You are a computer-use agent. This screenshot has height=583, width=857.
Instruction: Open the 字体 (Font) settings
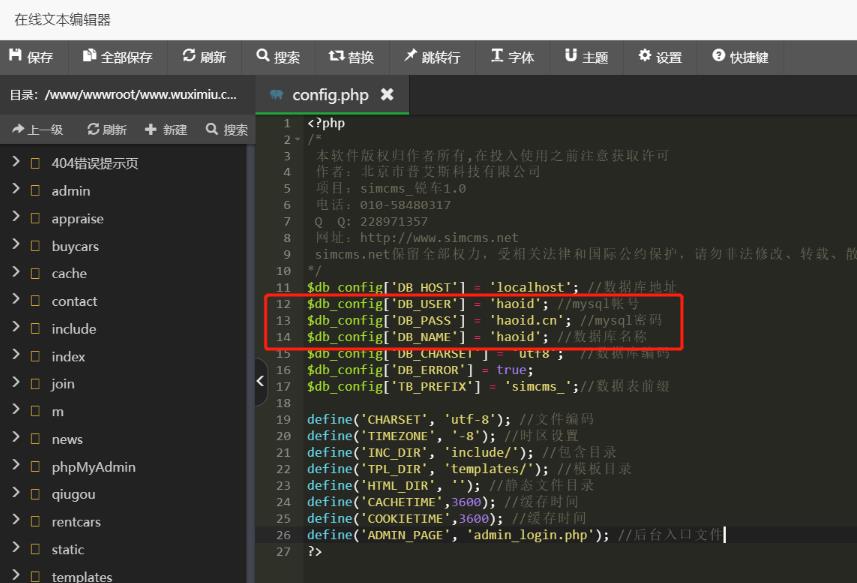click(497, 56)
